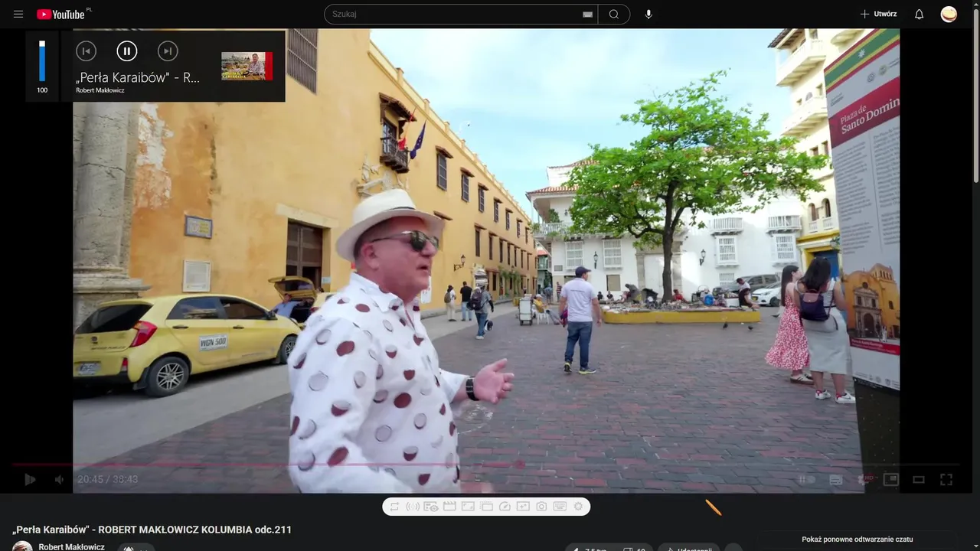Enter fullscreen mode
This screenshot has height=551, width=980.
point(946,480)
